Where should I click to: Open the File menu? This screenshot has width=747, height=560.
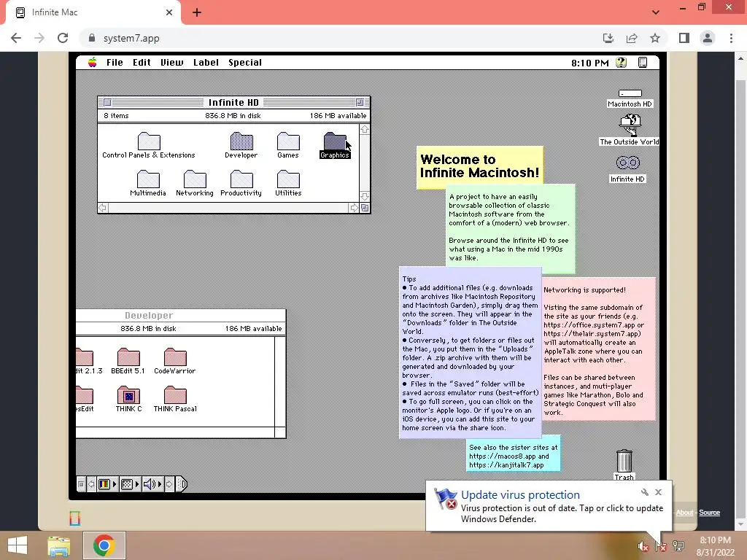pyautogui.click(x=115, y=63)
